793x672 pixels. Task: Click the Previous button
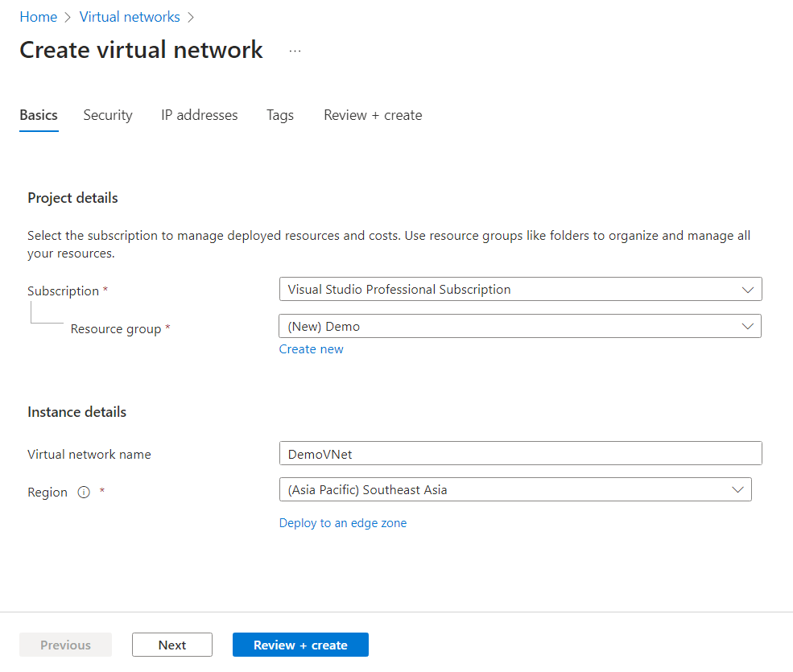65,644
